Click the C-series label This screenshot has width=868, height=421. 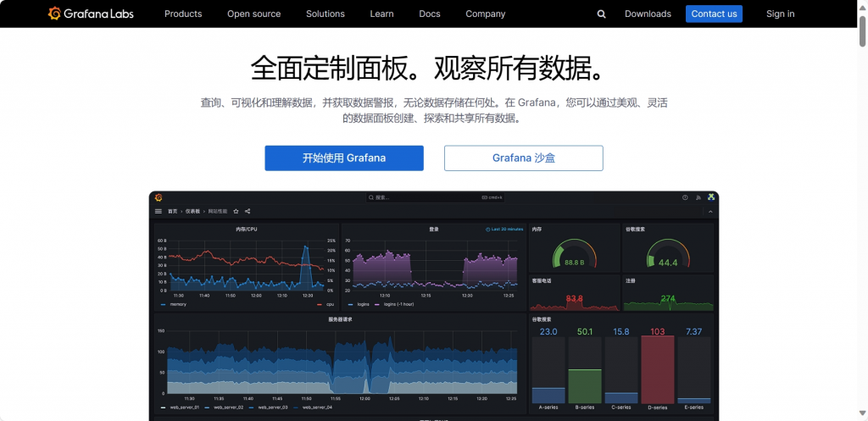[621, 407]
